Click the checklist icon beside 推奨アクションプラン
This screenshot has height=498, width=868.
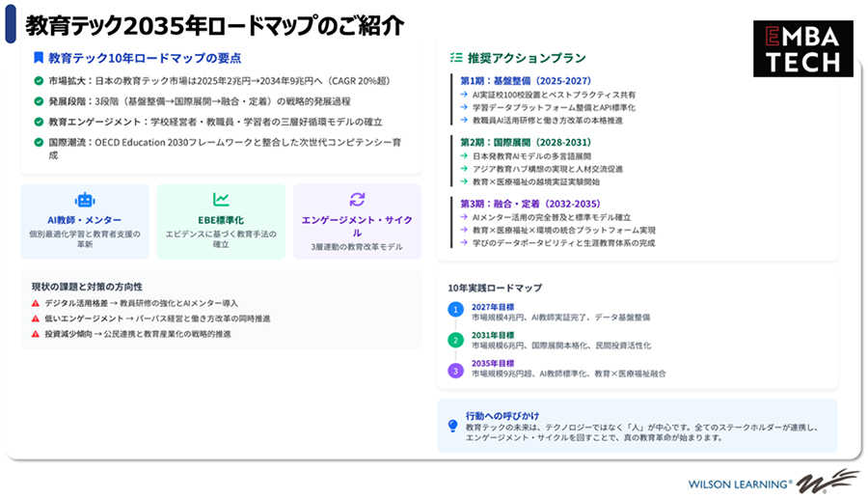[455, 58]
